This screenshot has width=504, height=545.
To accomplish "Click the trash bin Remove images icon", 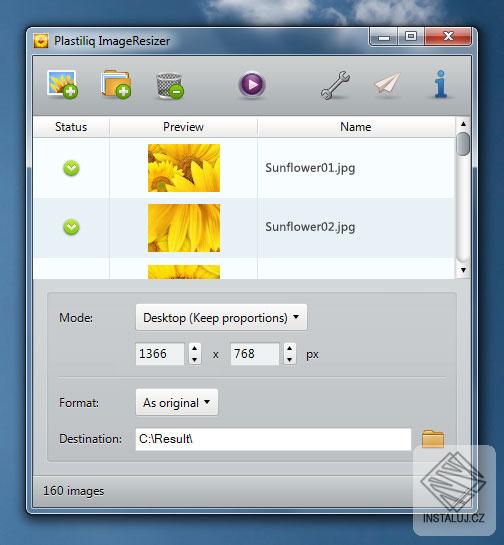I will 170,86.
